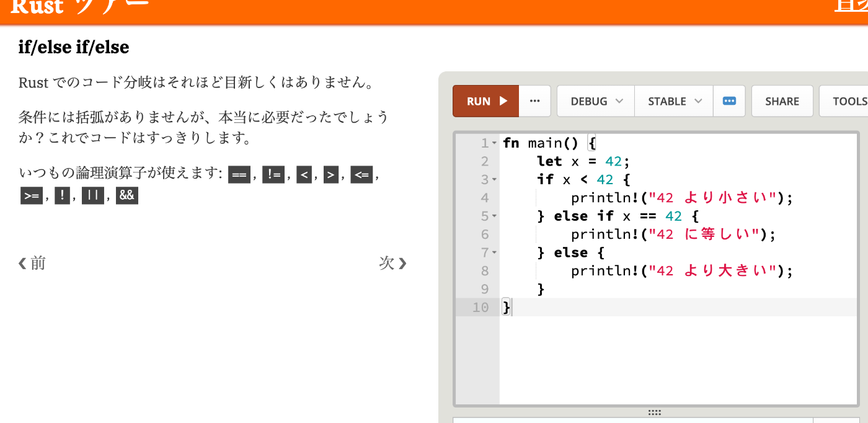868x423 pixels.
Task: Open the table of contents link in header
Action: [851, 5]
